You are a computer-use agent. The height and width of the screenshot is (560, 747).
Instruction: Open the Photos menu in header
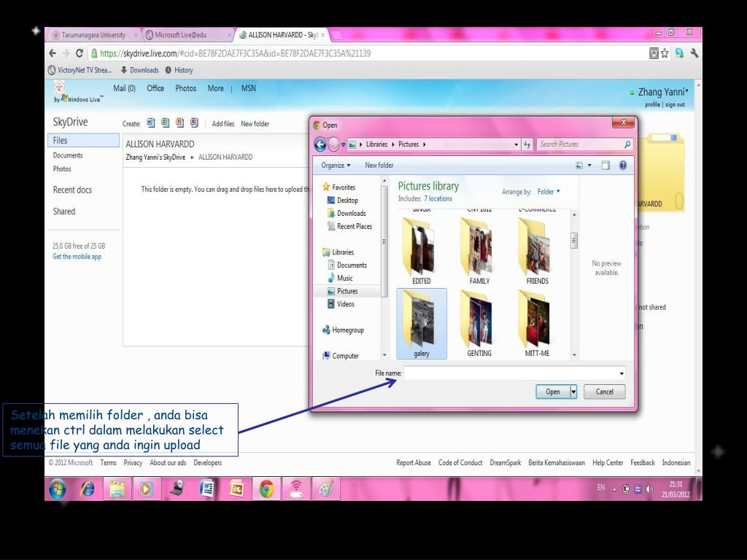186,88
